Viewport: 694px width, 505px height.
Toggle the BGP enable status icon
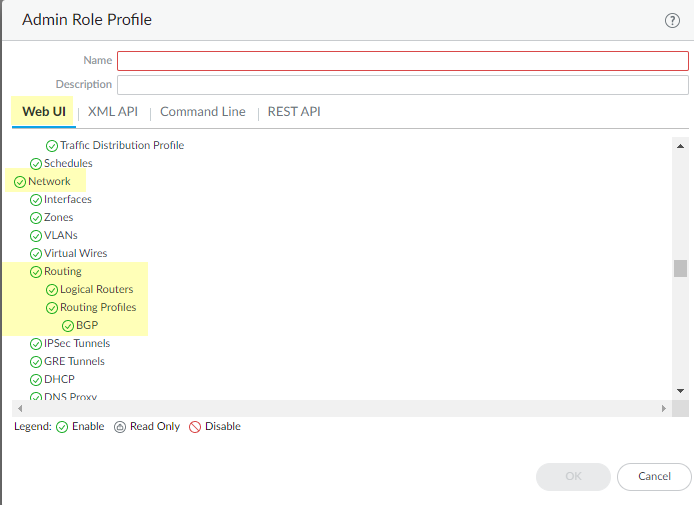coord(68,326)
